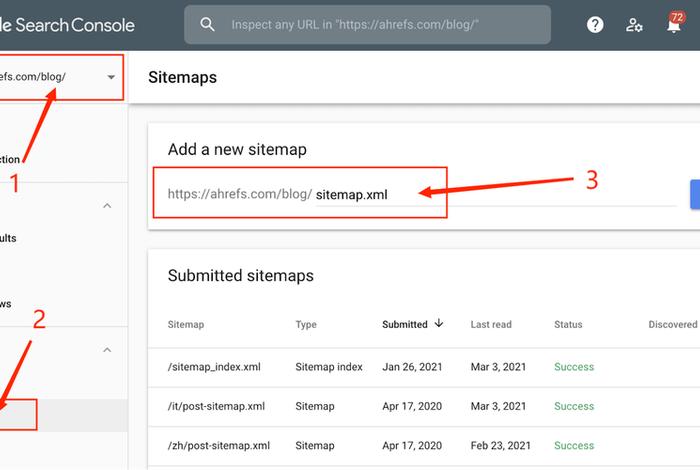The height and width of the screenshot is (470, 700).
Task: Sort by the Last read column header
Action: point(491,324)
